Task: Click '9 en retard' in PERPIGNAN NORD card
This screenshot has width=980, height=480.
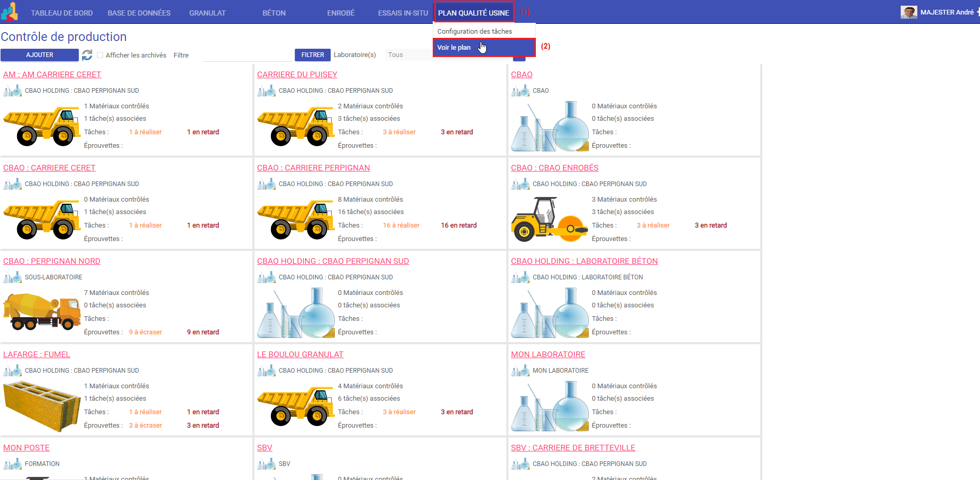Action: (x=203, y=332)
